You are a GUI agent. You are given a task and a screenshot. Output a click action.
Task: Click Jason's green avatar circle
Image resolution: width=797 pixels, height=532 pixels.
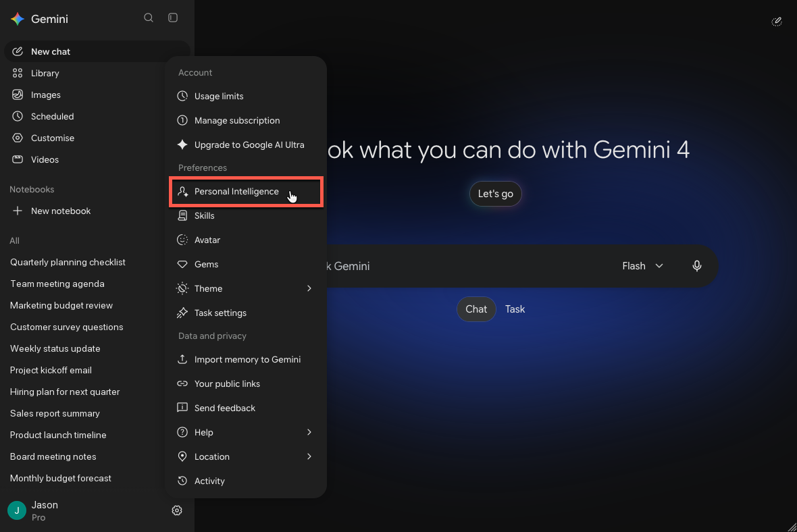click(17, 510)
